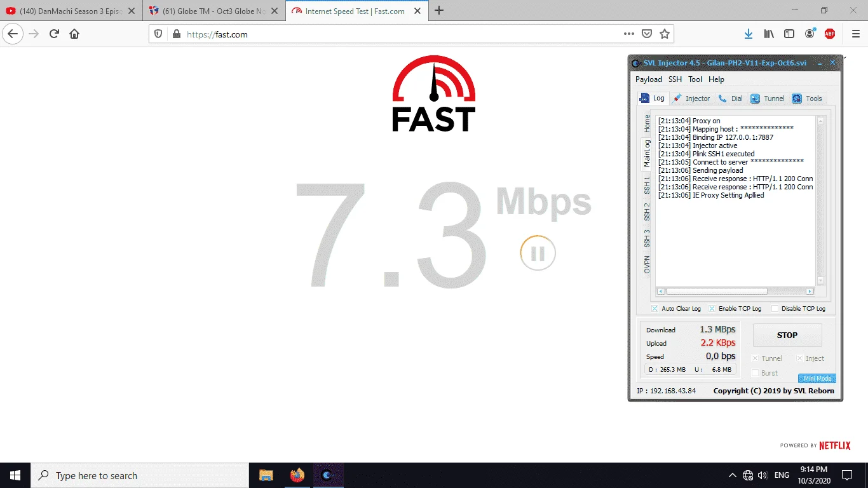The width and height of the screenshot is (868, 488).
Task: Select the MainLog vertical tab
Action: [647, 154]
